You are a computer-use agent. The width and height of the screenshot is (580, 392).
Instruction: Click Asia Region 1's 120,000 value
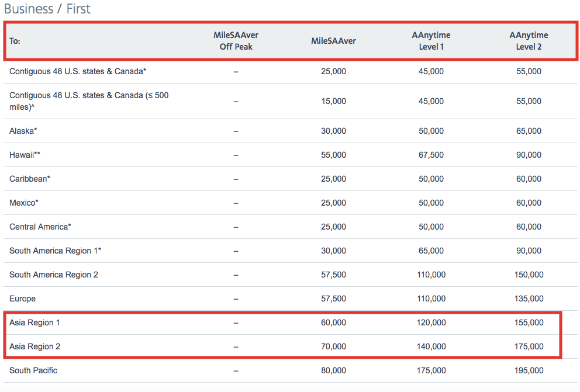(431, 323)
